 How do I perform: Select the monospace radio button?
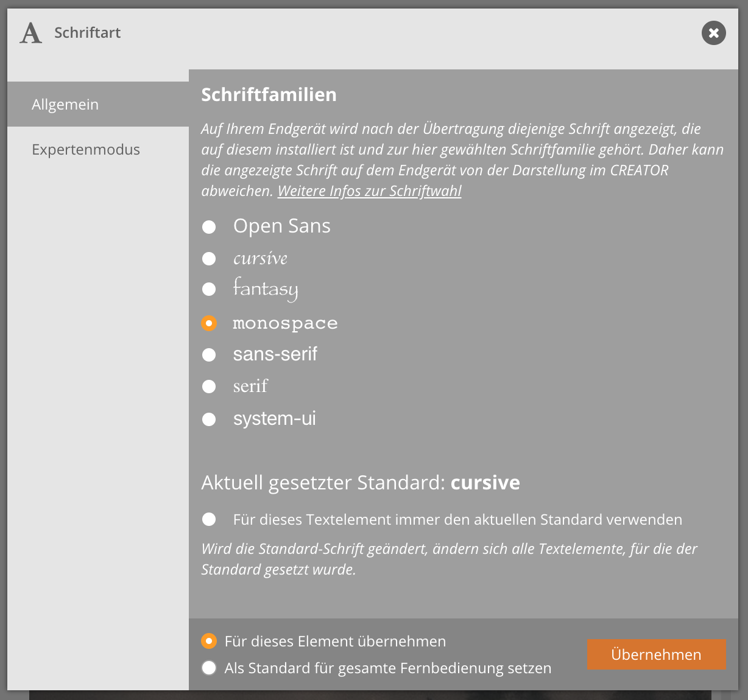pos(209,323)
